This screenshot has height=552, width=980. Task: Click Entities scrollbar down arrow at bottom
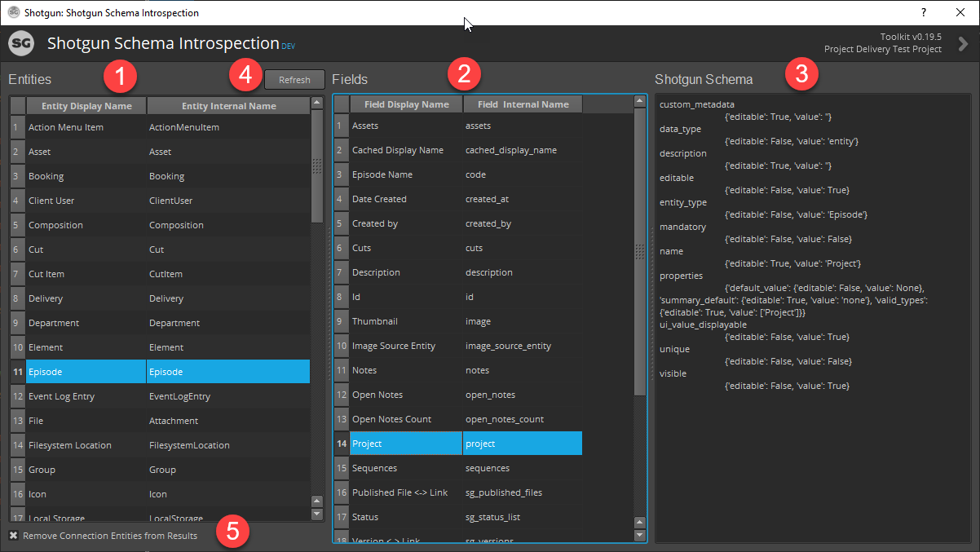tap(317, 514)
